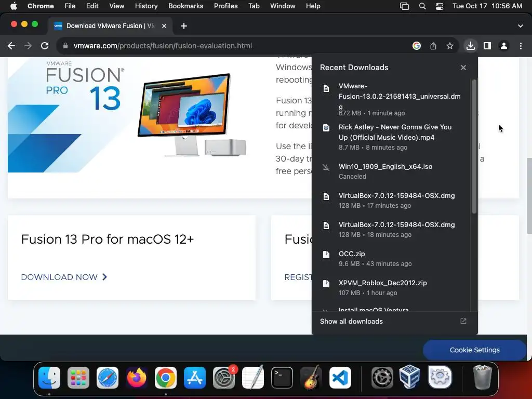Toggle the Chrome side panel icon
The width and height of the screenshot is (532, 399).
coord(487,46)
